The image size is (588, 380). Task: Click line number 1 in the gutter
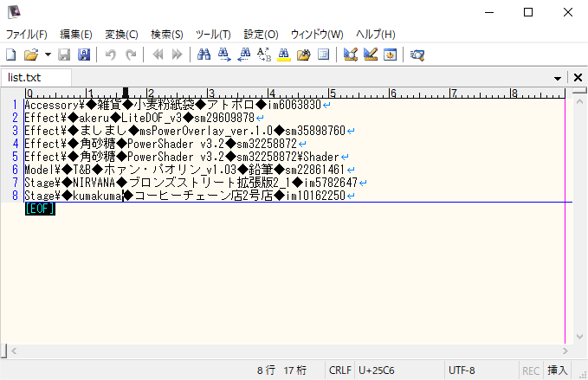point(15,105)
